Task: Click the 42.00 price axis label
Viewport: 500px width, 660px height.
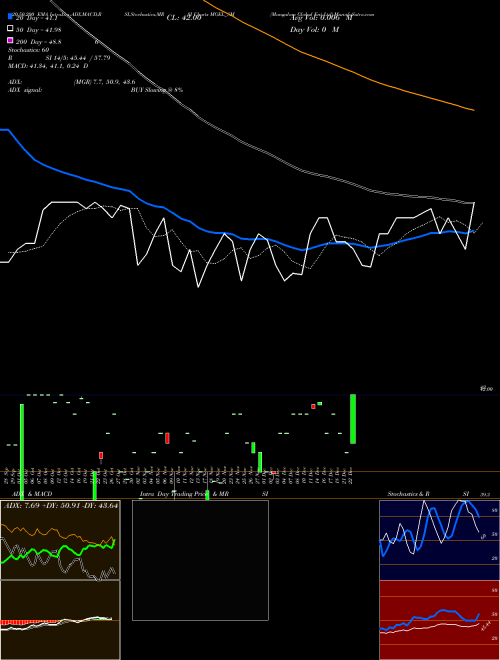Action: click(486, 389)
